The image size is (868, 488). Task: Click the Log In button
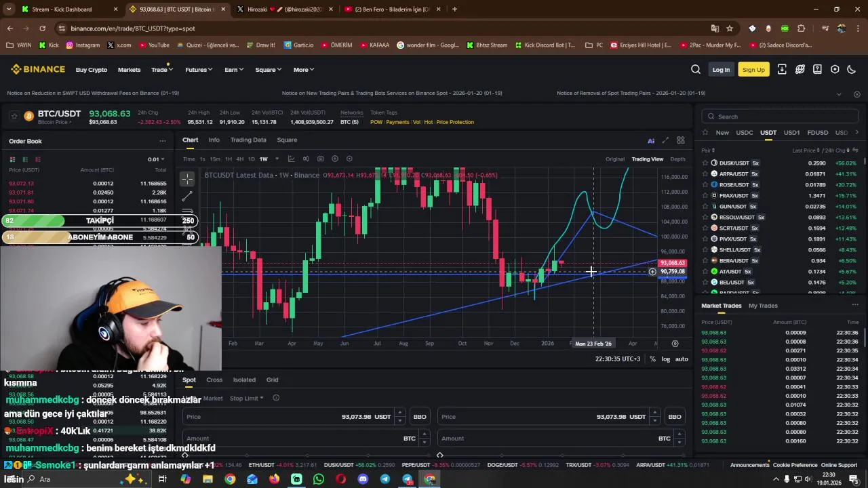[x=721, y=69]
